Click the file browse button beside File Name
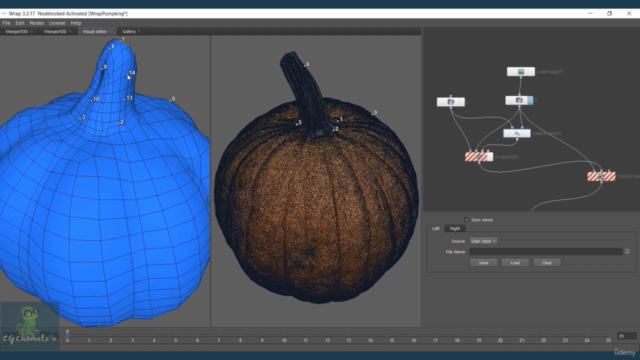The width and height of the screenshot is (640, 360). point(627,252)
